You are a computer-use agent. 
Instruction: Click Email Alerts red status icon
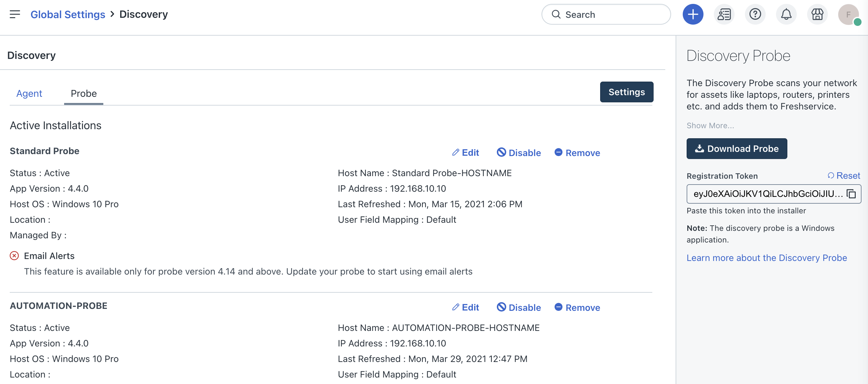[x=14, y=256]
